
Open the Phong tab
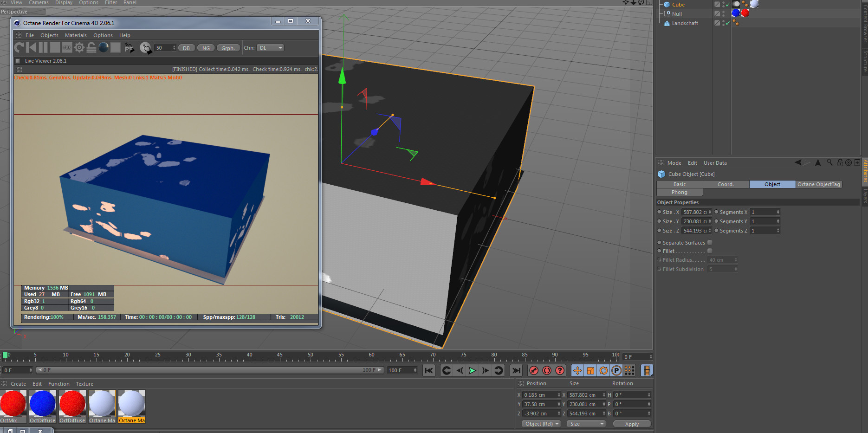(680, 192)
